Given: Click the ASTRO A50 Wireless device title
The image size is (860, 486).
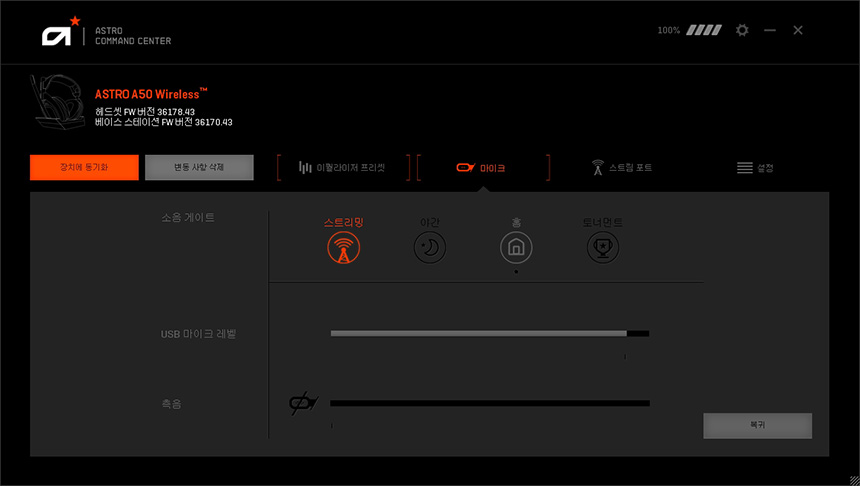Looking at the screenshot, I should [151, 94].
